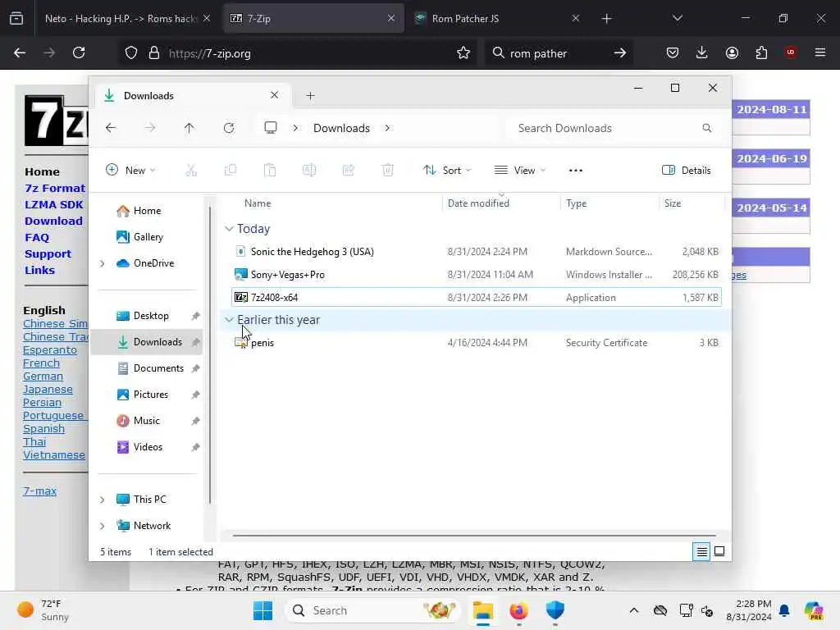This screenshot has height=630, width=840.
Task: Click the Share icon in Explorer toolbar
Action: coord(348,171)
